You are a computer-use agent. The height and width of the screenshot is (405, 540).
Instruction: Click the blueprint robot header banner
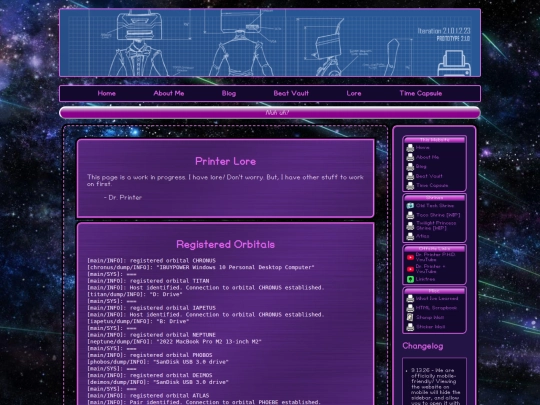270,42
